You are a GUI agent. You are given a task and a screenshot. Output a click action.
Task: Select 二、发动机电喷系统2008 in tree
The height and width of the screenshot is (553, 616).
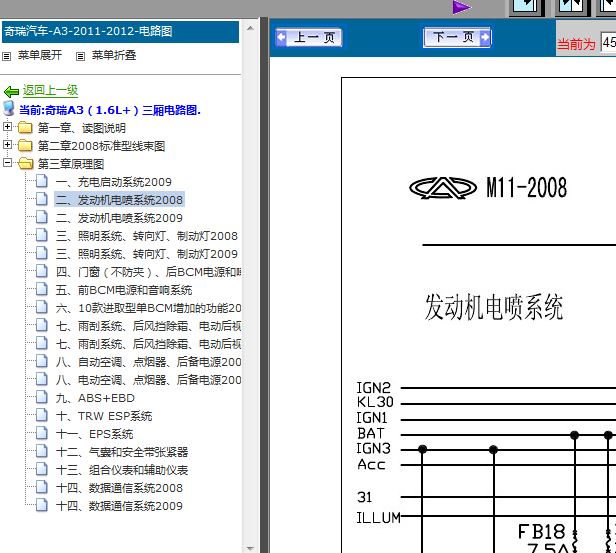[119, 200]
